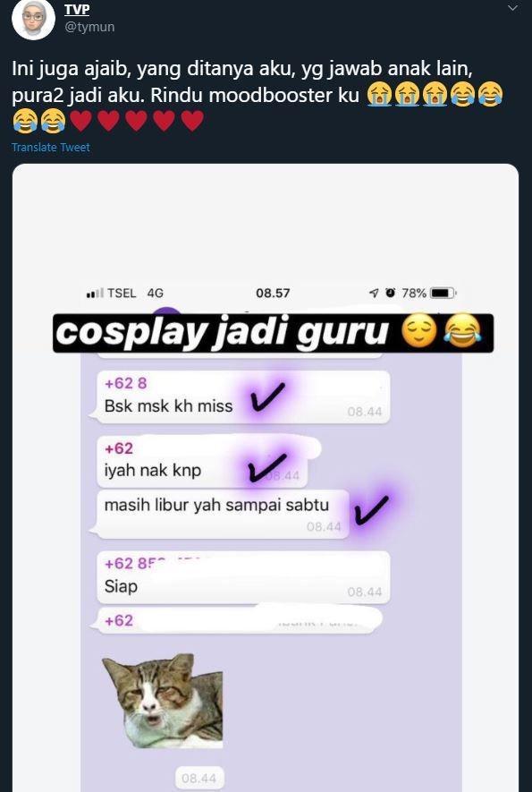Click the checkmark beside 'masih libur yah sampai sabtu'

pos(371,509)
